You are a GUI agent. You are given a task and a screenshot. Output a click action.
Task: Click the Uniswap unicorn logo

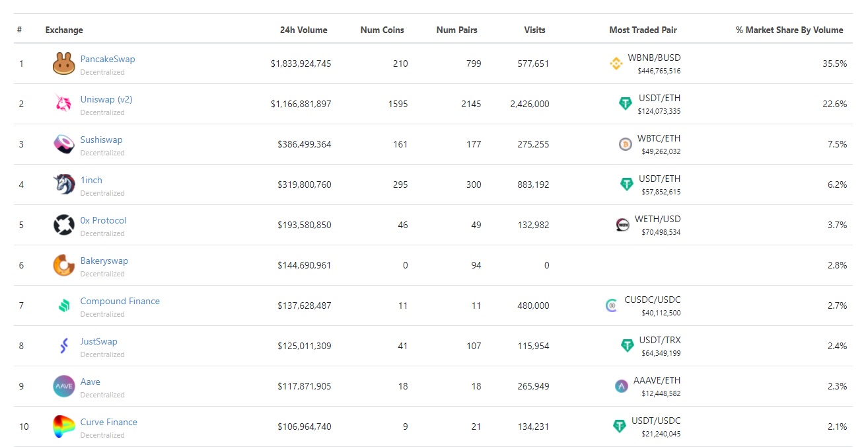point(64,104)
